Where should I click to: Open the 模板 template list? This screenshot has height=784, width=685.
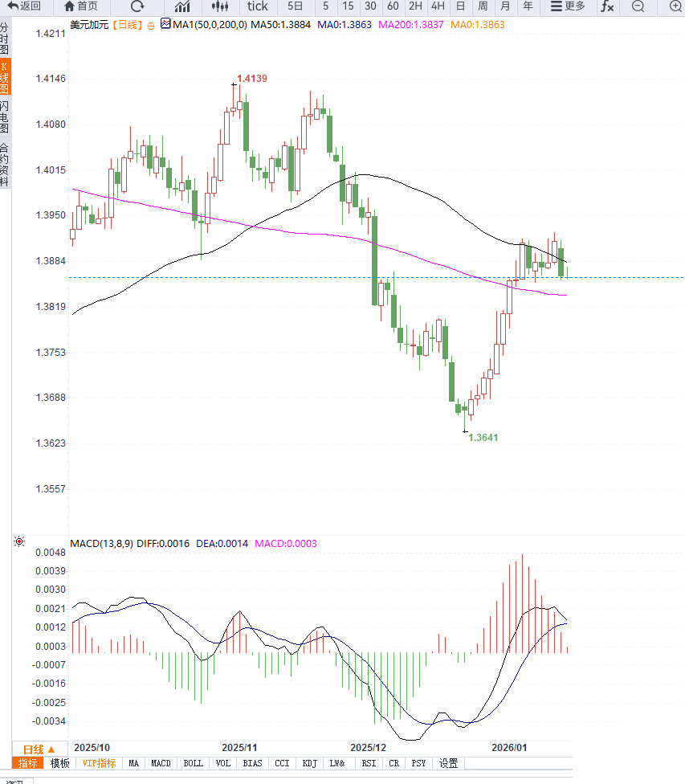pos(60,763)
